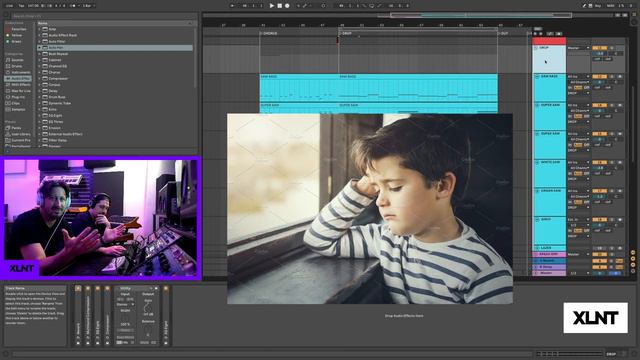
Task: Click the browser search field
Action: [x=104, y=16]
